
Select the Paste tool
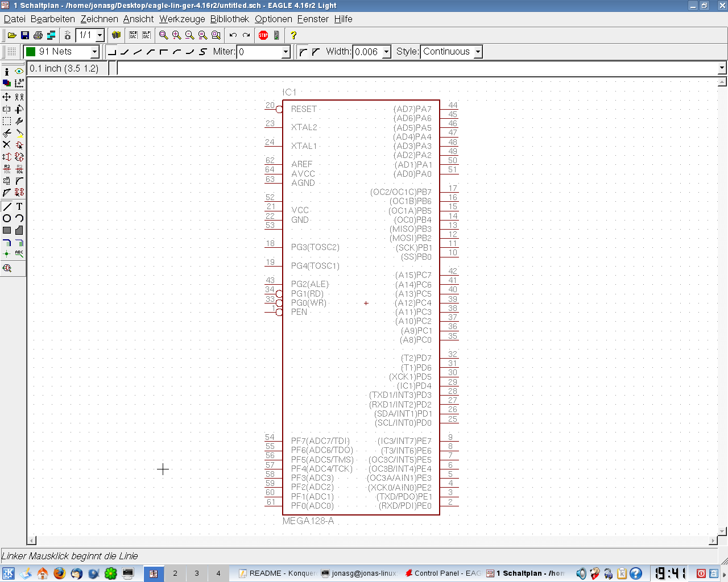(19, 133)
